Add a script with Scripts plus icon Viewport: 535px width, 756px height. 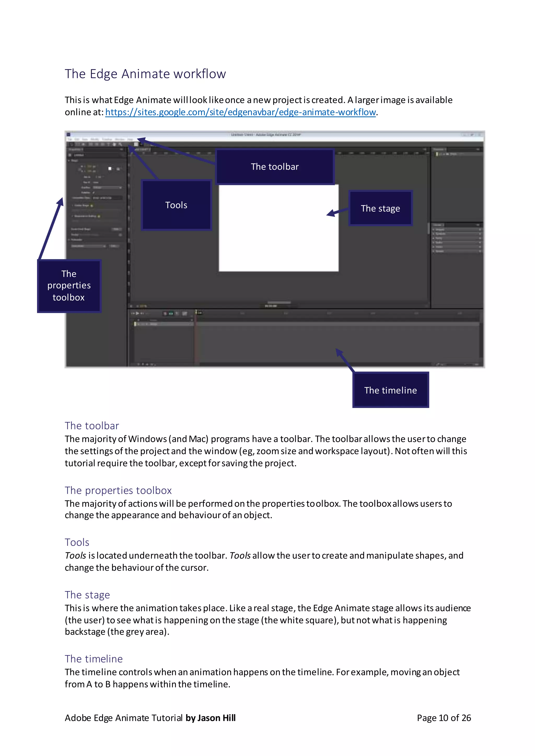[x=480, y=251]
